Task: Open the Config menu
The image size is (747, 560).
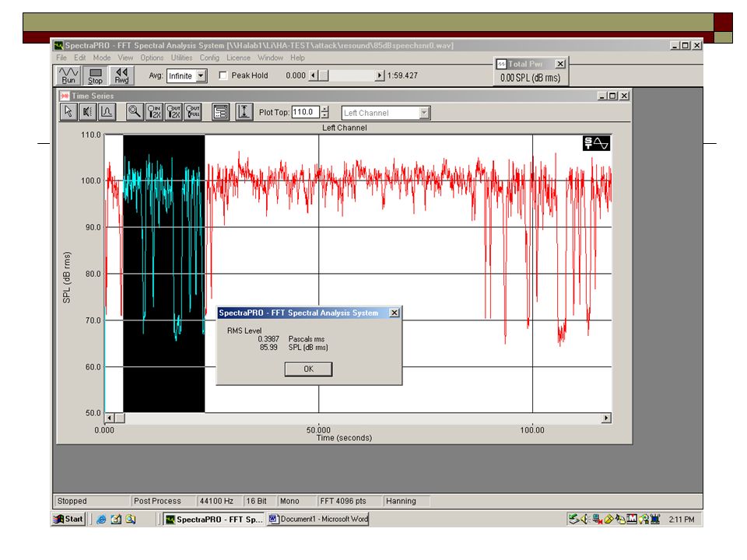Action: point(209,58)
